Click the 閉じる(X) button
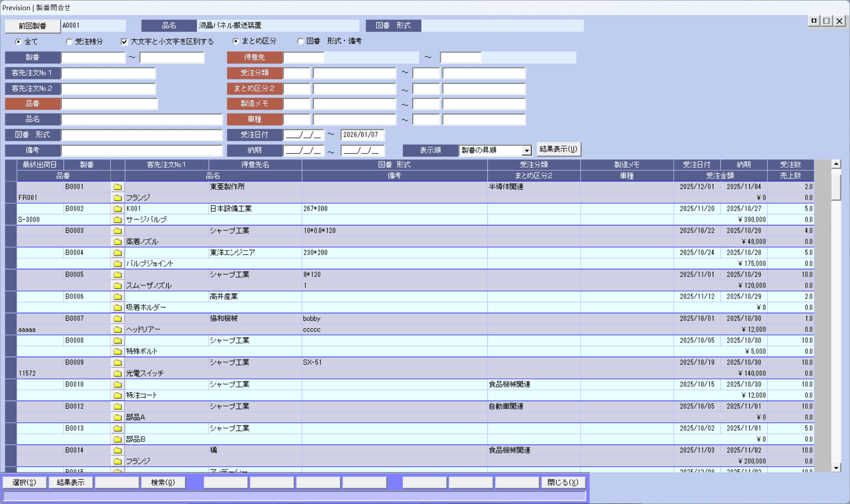This screenshot has height=504, width=850. click(x=562, y=482)
